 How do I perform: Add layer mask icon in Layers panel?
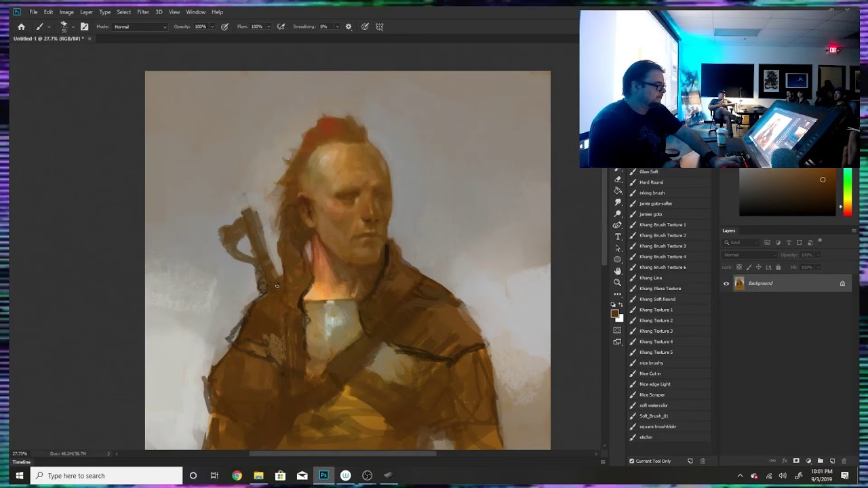click(x=796, y=461)
